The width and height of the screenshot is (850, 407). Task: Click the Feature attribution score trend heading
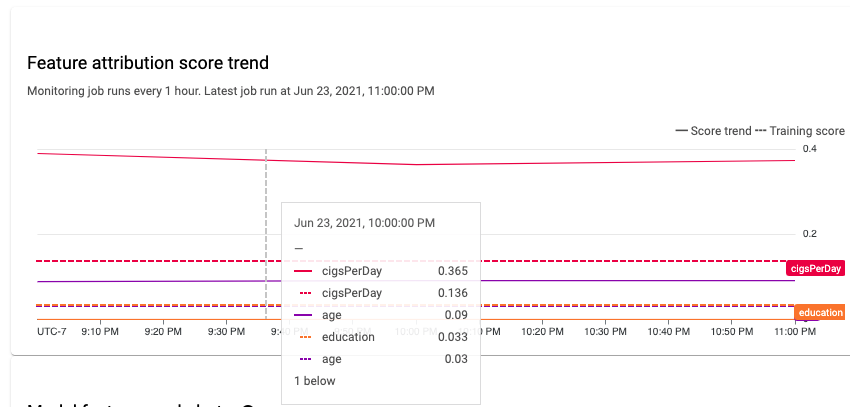coord(147,63)
